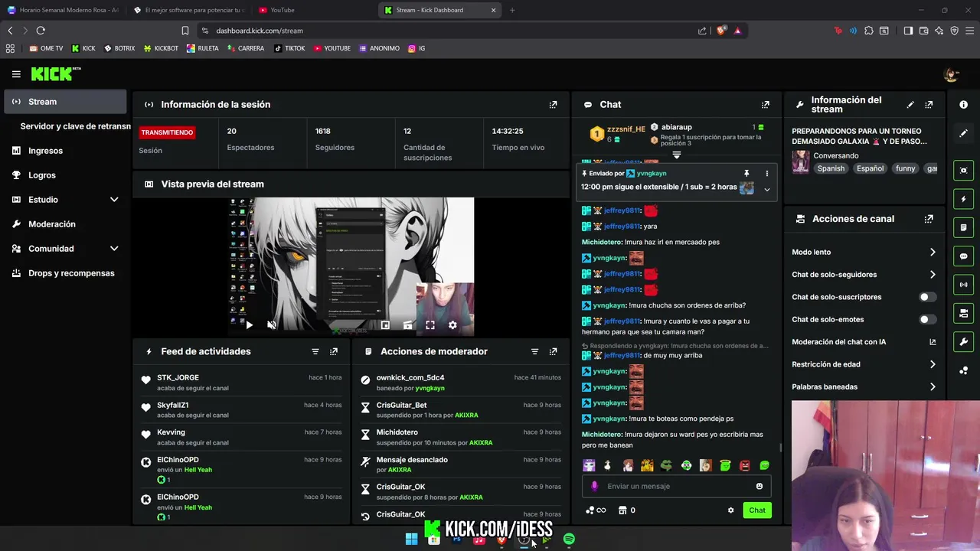Open Spotify from the taskbar

tap(569, 540)
